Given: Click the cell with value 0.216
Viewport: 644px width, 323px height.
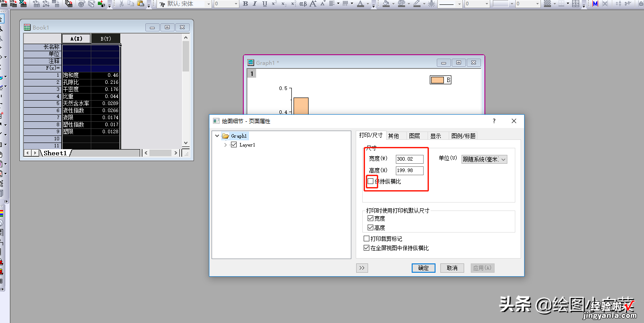Looking at the screenshot, I should pos(106,83).
